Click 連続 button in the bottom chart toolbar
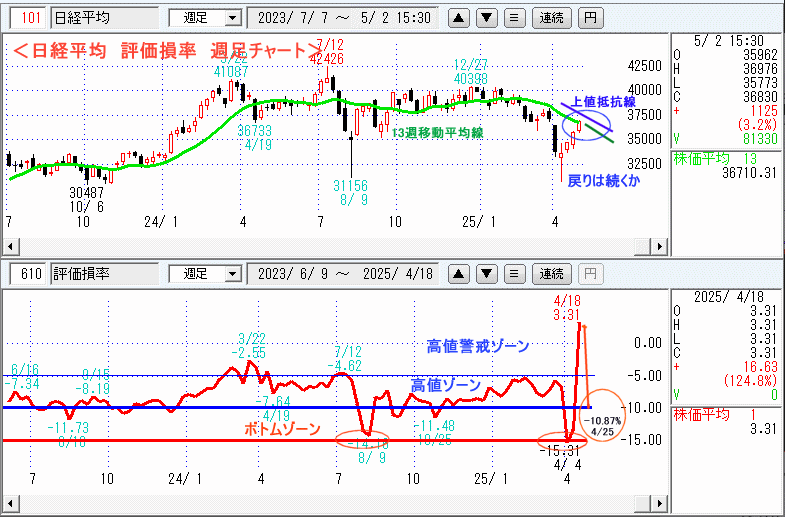The width and height of the screenshot is (785, 517). click(x=552, y=274)
